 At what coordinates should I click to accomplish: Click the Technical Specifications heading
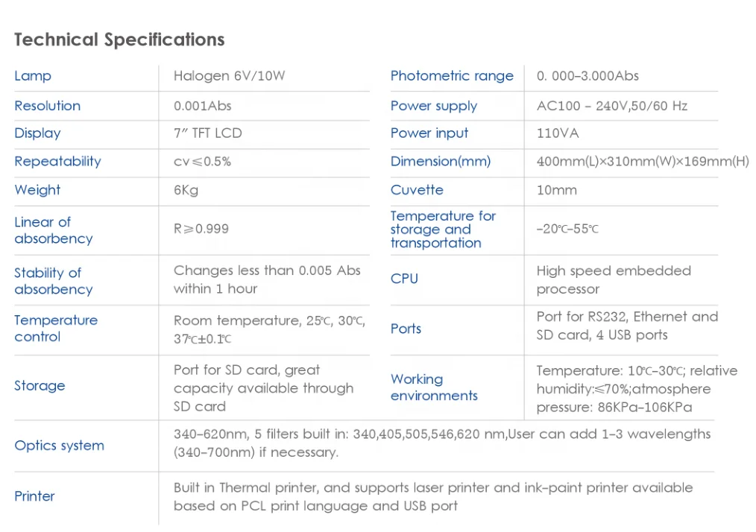[119, 39]
